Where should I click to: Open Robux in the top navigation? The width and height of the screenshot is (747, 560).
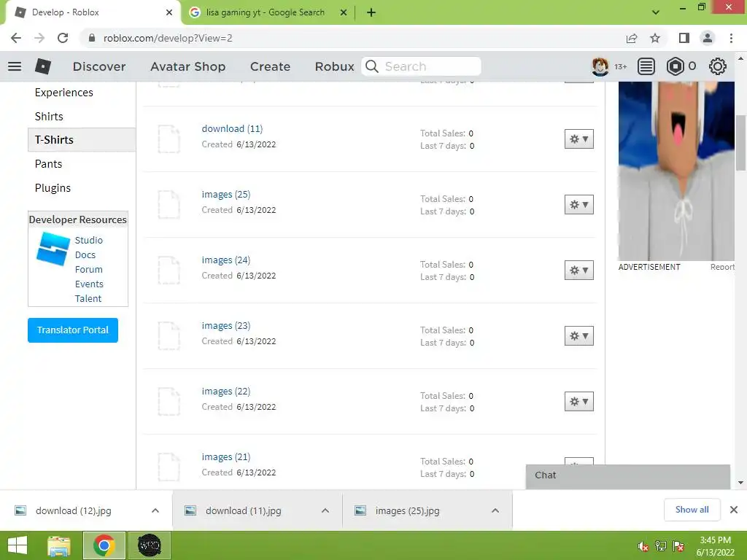(x=334, y=66)
